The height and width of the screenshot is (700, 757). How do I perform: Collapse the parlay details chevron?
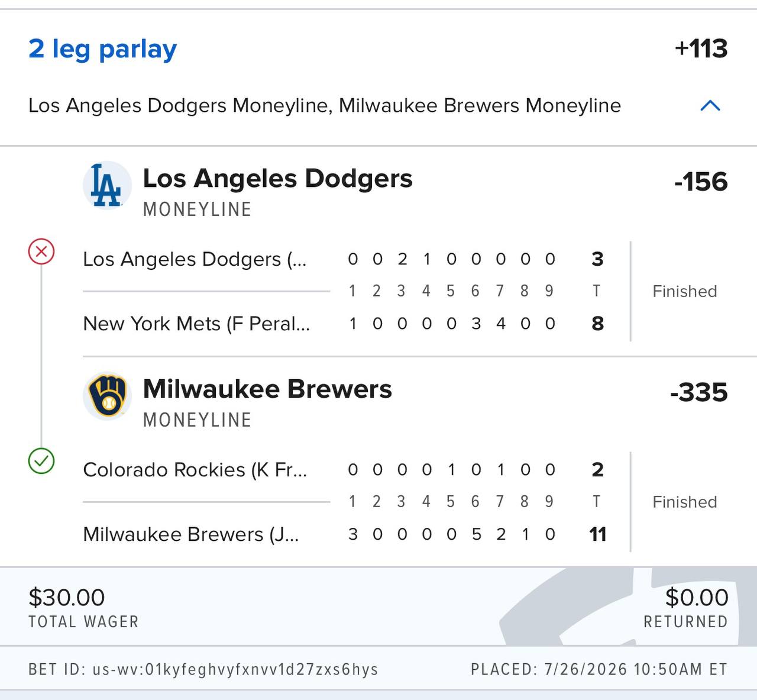710,106
